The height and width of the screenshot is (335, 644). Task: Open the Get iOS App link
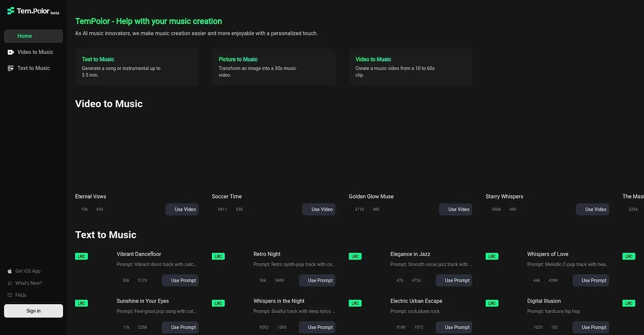click(28, 271)
